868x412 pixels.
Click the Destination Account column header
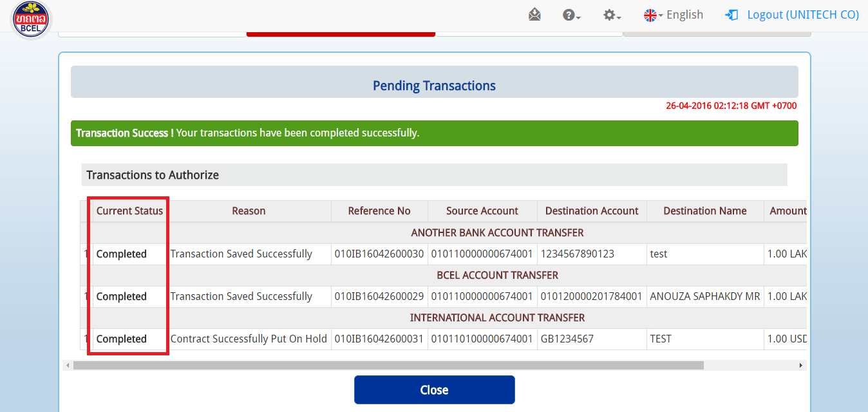point(592,211)
